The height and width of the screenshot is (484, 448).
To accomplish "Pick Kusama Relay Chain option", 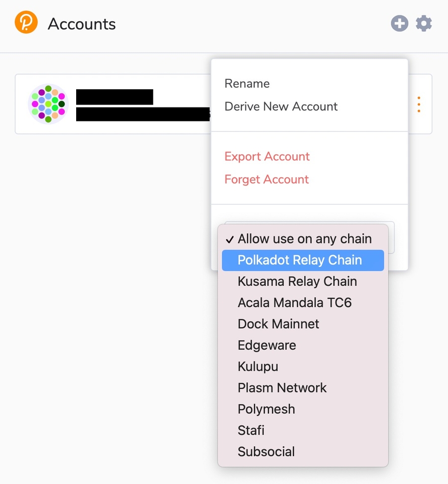I will (x=297, y=281).
